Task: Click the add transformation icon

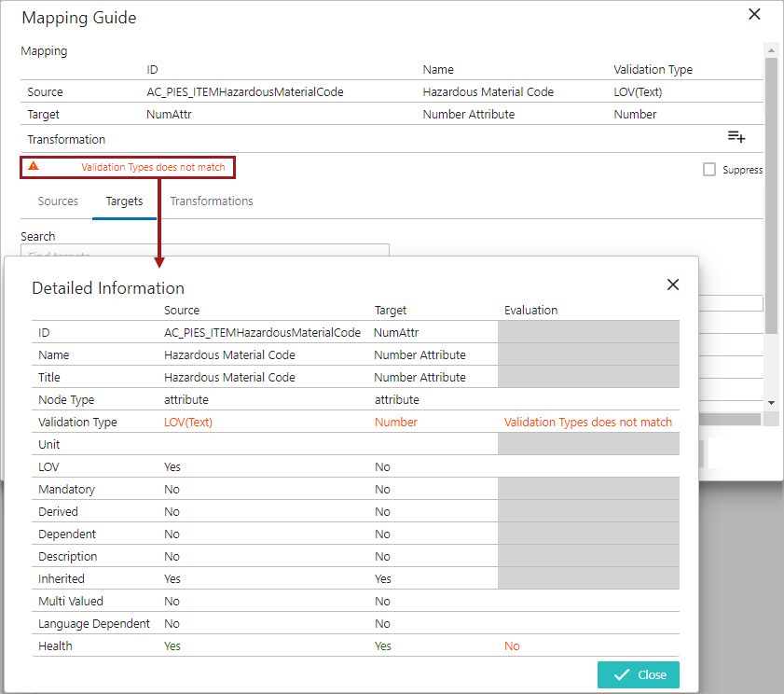Action: click(736, 137)
